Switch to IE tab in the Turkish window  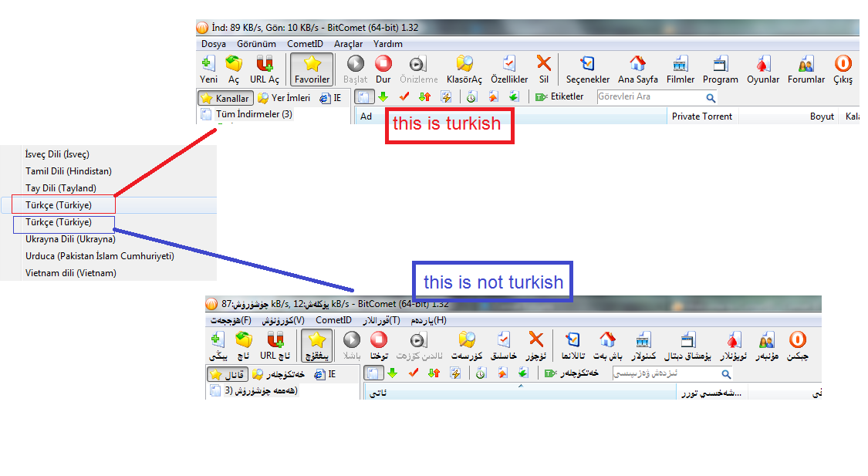(x=330, y=98)
